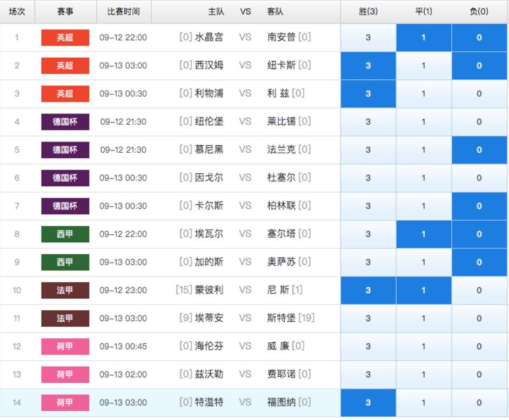The width and height of the screenshot is (509, 420).
Task: Deselect loss (0) for match 1 水晶宫
Action: click(x=479, y=38)
